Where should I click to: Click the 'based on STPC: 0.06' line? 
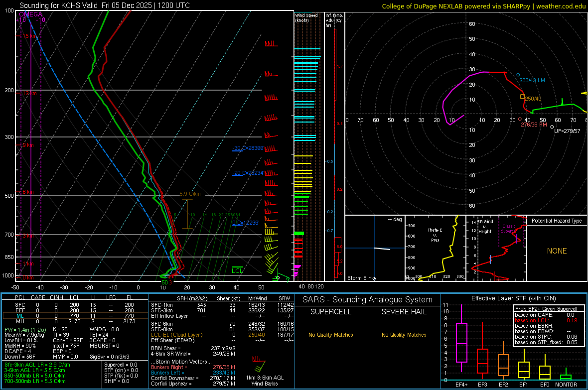(x=546, y=337)
